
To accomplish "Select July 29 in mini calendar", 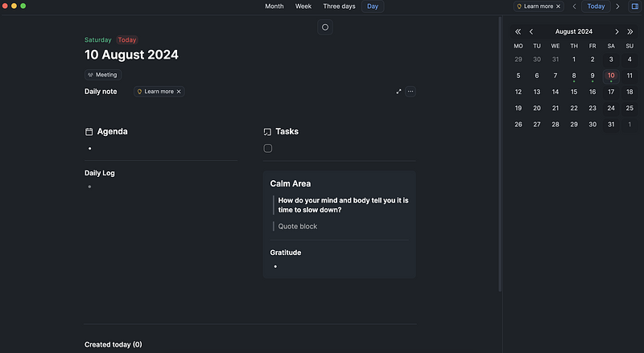I will [518, 60].
